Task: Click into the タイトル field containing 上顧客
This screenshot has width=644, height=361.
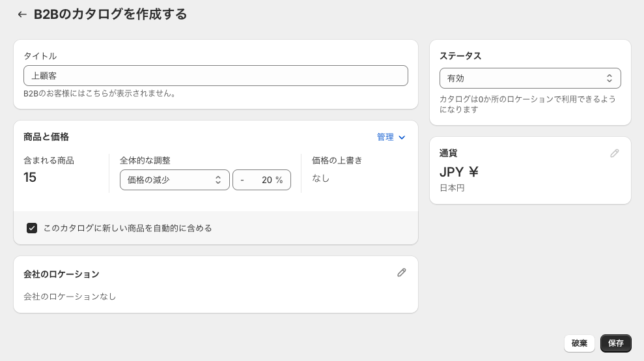Action: [216, 76]
